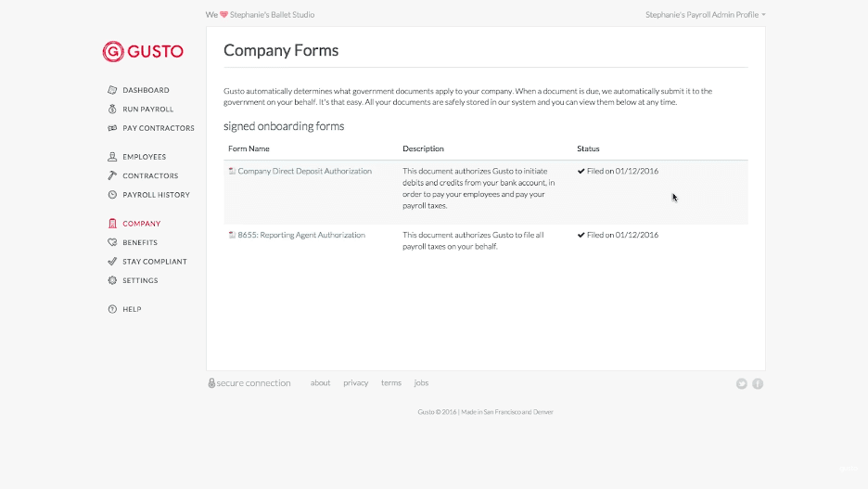Click the secure connection lock icon
Viewport: 868px width, 490px height.
click(x=211, y=383)
